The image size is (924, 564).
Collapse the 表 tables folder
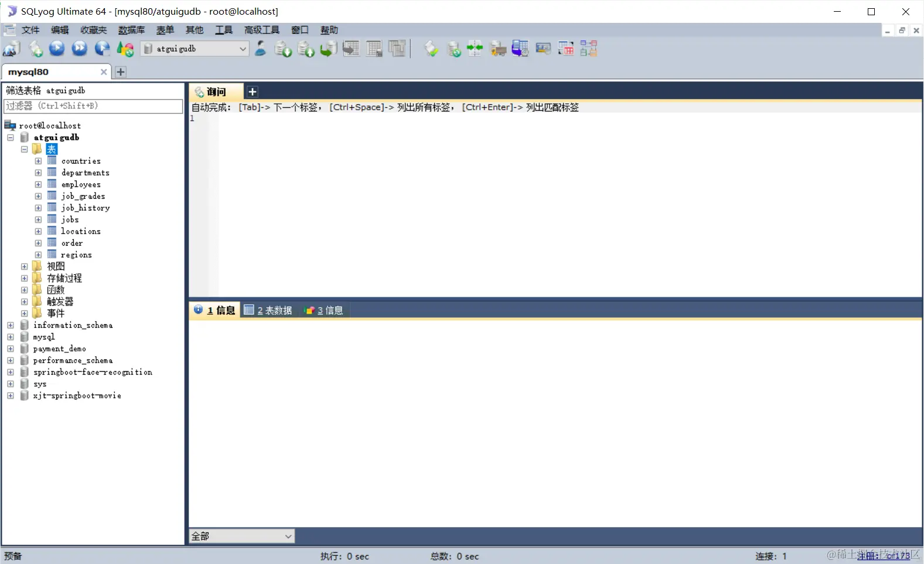(x=24, y=149)
